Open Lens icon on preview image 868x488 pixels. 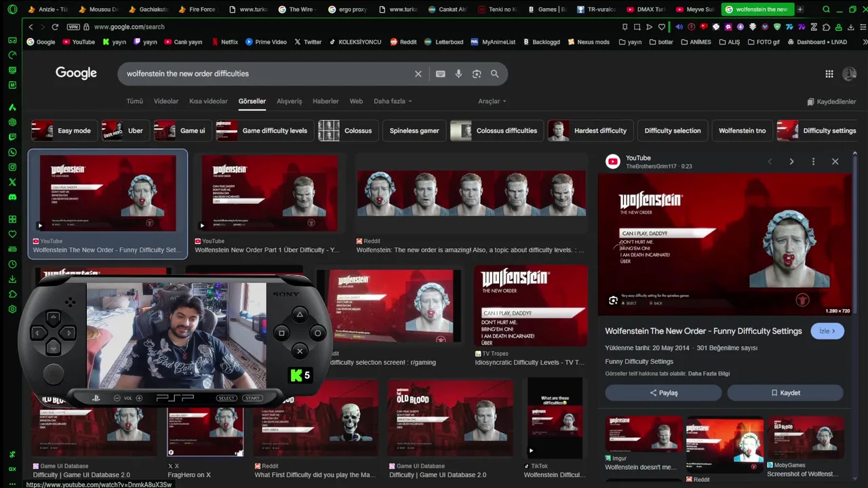pos(613,301)
